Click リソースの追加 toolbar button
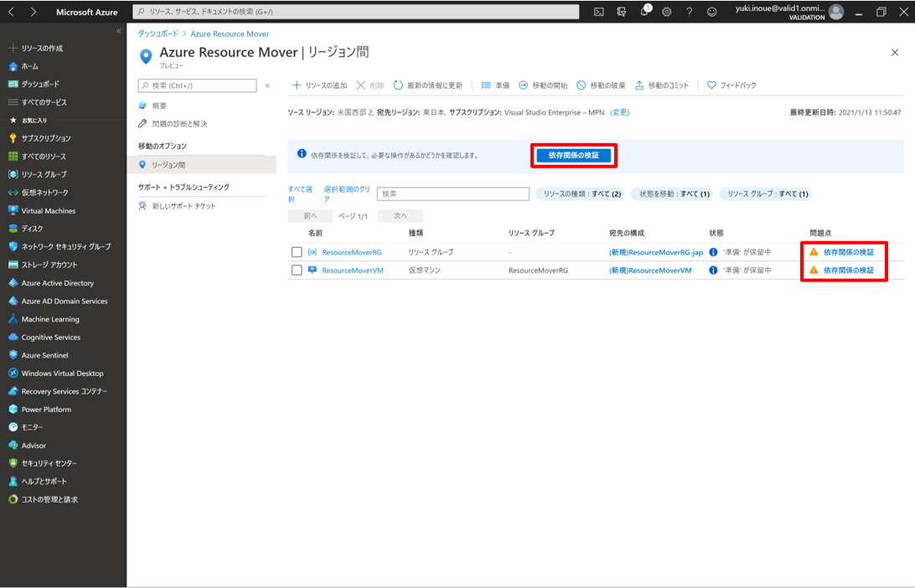Image resolution: width=915 pixels, height=588 pixels. (320, 85)
